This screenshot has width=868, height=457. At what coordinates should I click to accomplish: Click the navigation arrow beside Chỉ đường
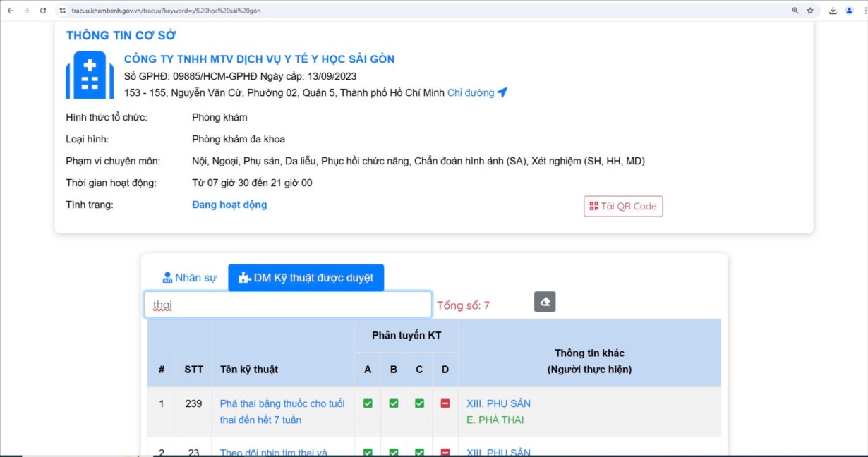click(502, 92)
